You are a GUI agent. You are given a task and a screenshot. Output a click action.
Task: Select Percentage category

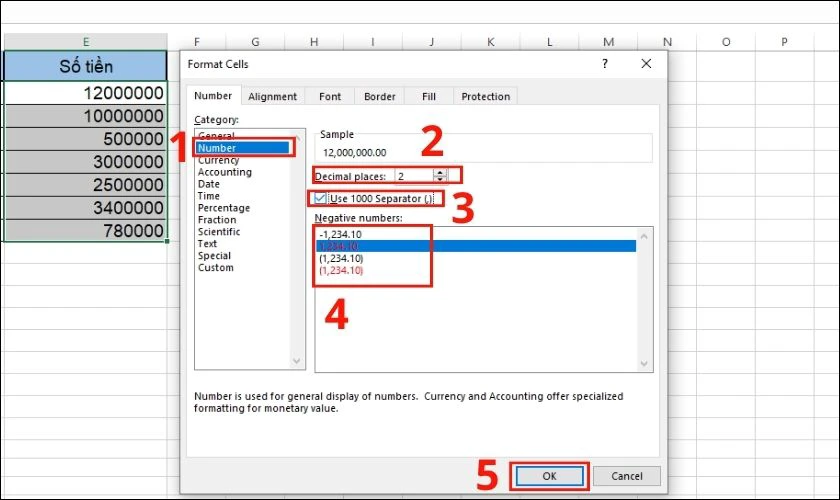pos(223,208)
